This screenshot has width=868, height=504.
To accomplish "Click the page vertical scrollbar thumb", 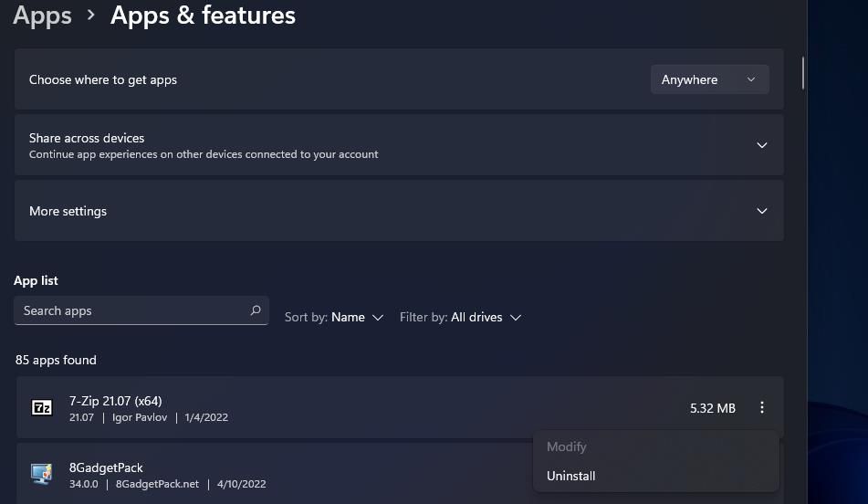I will point(802,72).
